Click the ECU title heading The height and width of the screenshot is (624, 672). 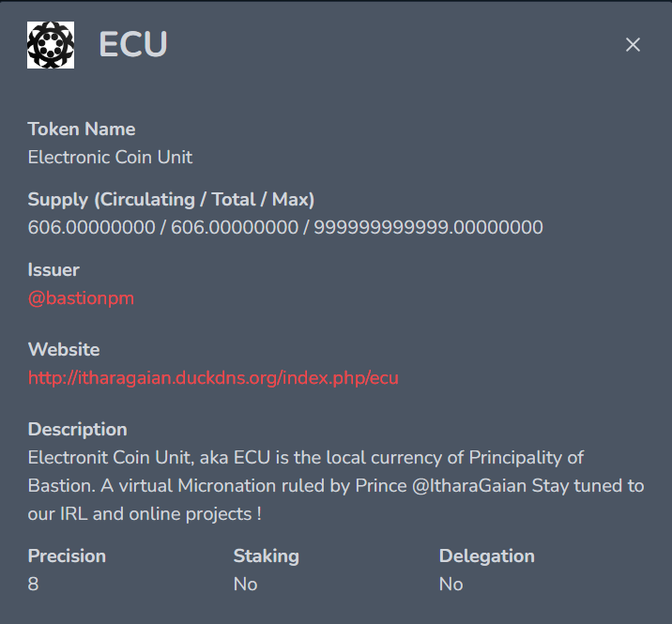133,44
